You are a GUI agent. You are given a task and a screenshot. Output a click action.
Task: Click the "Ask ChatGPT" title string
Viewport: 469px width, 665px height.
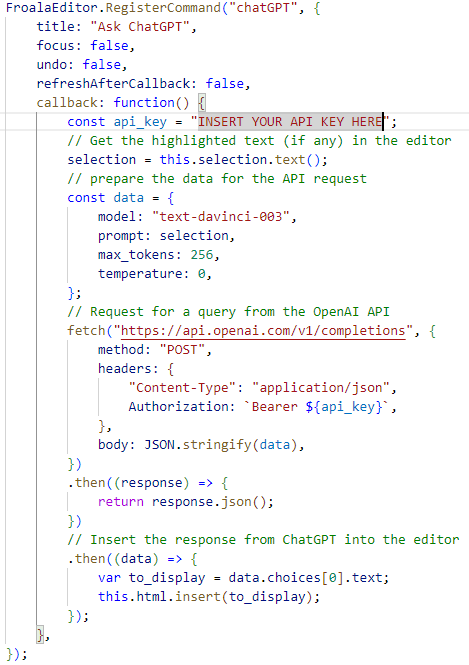click(x=140, y=27)
